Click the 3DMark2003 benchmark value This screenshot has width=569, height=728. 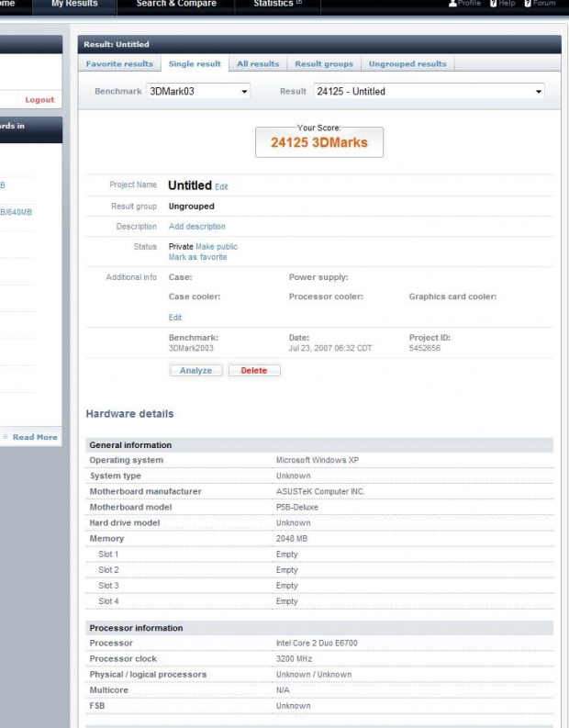coord(191,348)
